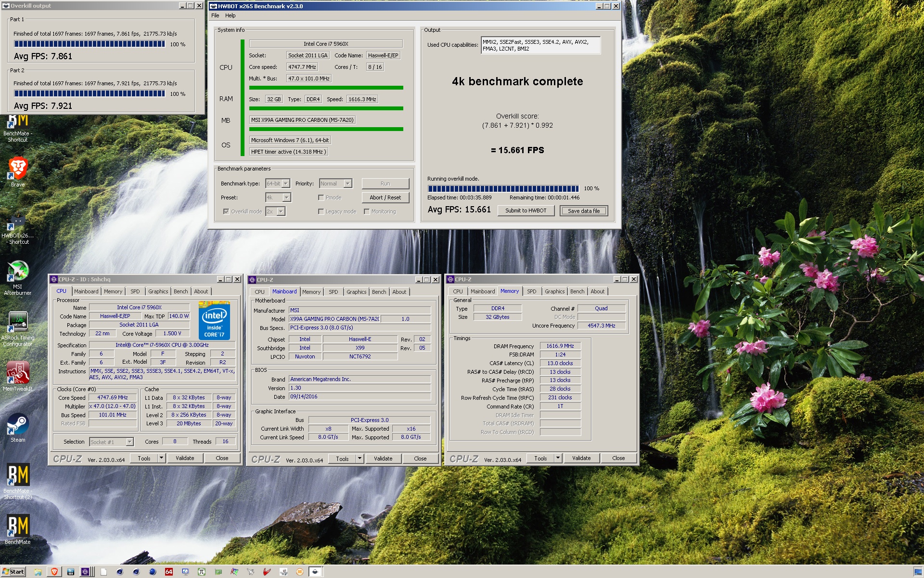Click the Abort / Reset button

pos(385,197)
